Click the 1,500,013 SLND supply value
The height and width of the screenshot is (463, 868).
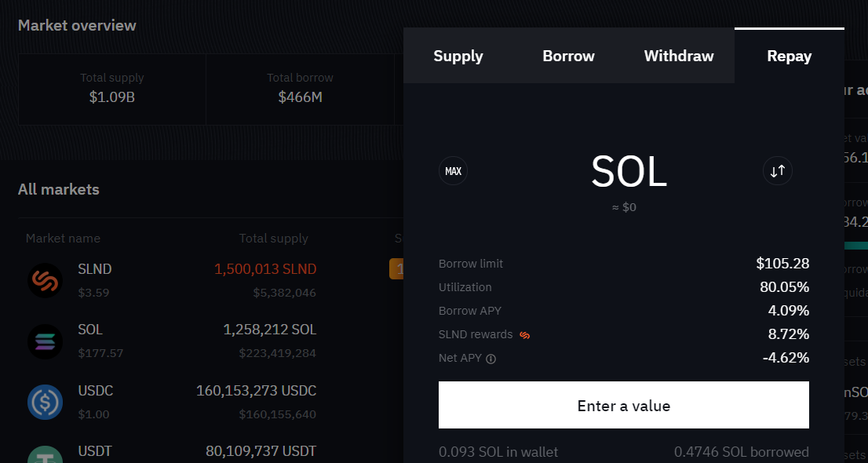pyautogui.click(x=265, y=269)
